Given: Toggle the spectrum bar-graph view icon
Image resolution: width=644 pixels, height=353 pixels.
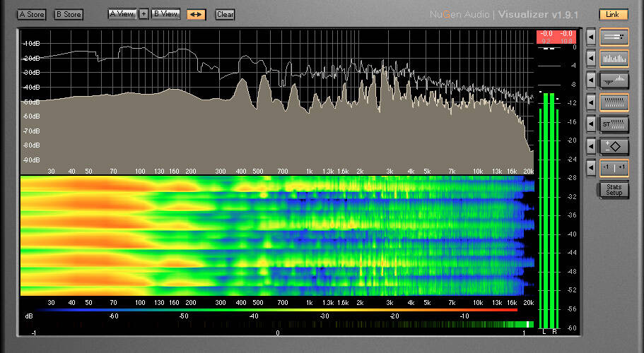Looking at the screenshot, I should [x=613, y=58].
